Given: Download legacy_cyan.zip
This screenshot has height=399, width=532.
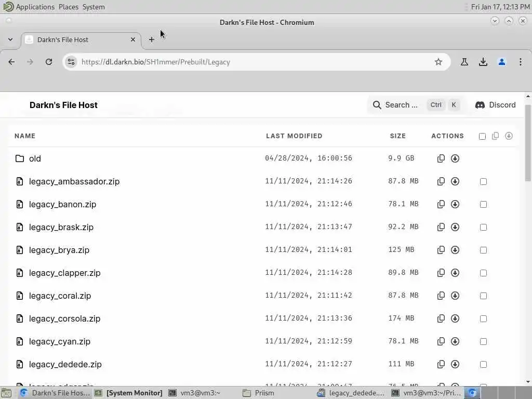Looking at the screenshot, I should click(455, 341).
